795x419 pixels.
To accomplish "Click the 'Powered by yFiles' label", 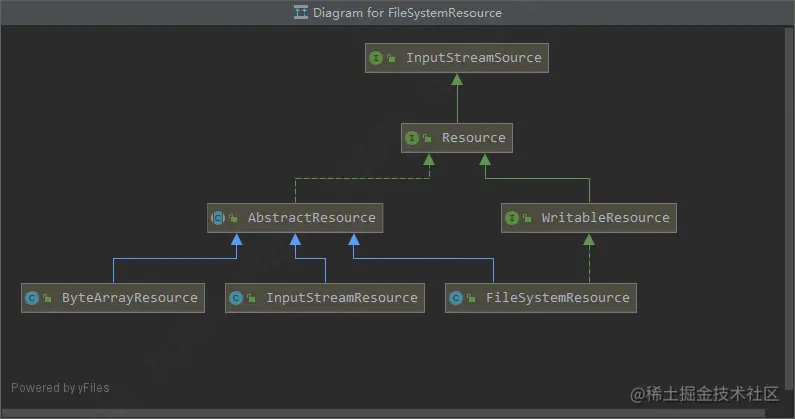I will point(60,388).
